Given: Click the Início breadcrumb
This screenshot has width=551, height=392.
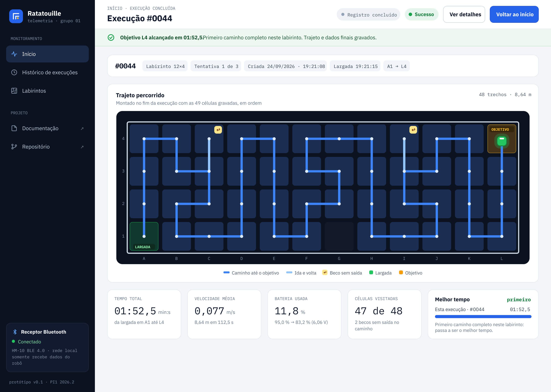Looking at the screenshot, I should coord(115,8).
